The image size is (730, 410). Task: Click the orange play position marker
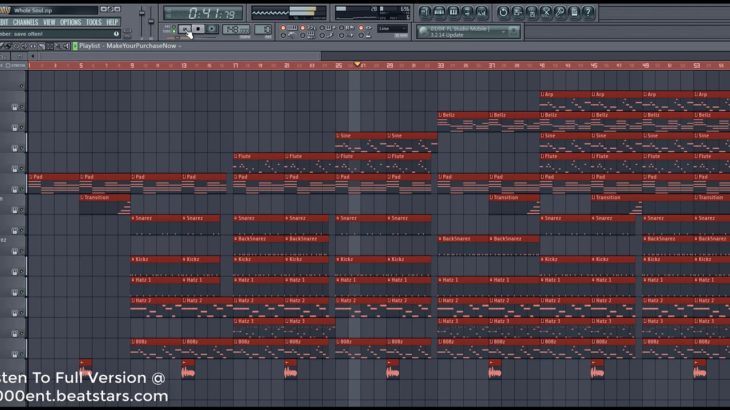coord(357,64)
